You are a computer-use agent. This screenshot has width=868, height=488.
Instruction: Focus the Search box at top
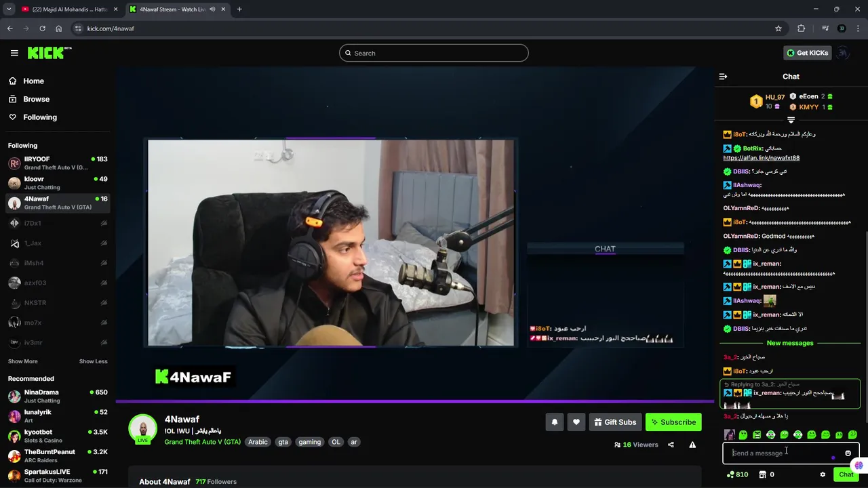[434, 53]
